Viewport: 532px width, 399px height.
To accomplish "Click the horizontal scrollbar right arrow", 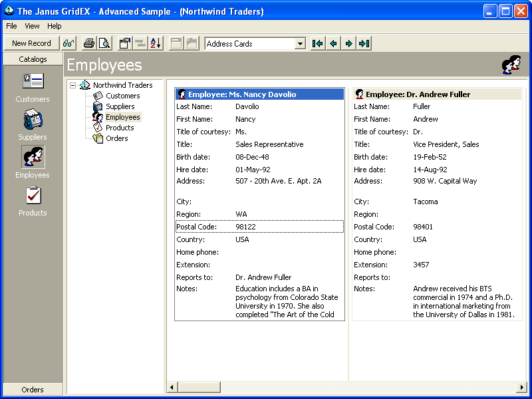I will (521, 387).
